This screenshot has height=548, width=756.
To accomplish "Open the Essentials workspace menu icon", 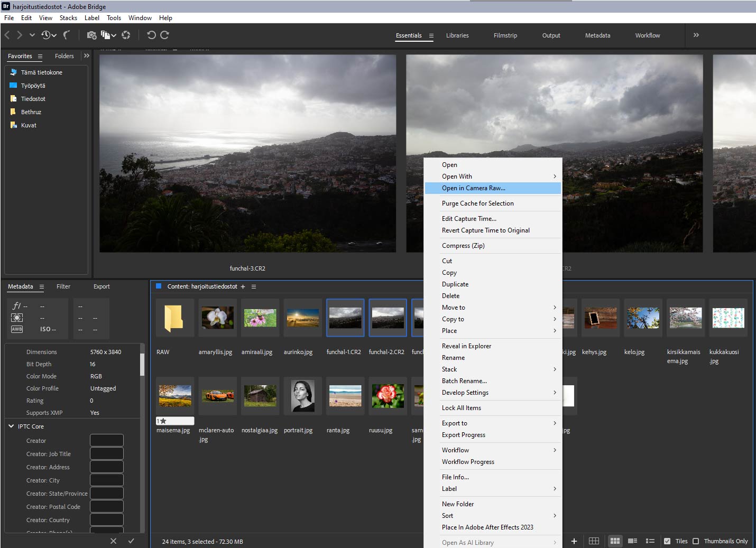I will (431, 35).
